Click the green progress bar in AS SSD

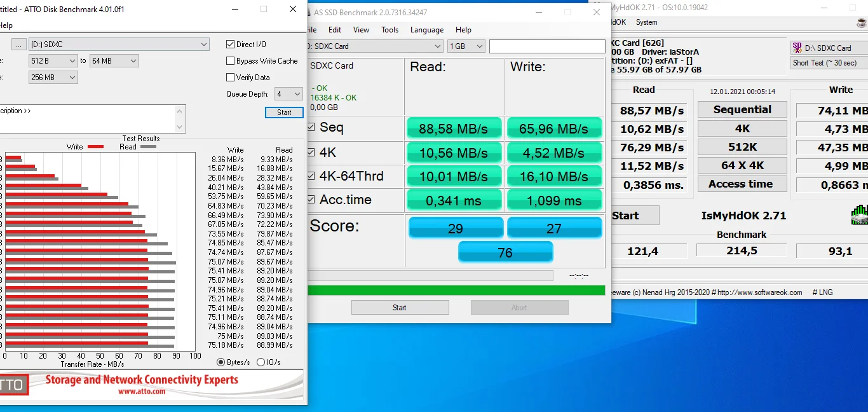pyautogui.click(x=456, y=290)
